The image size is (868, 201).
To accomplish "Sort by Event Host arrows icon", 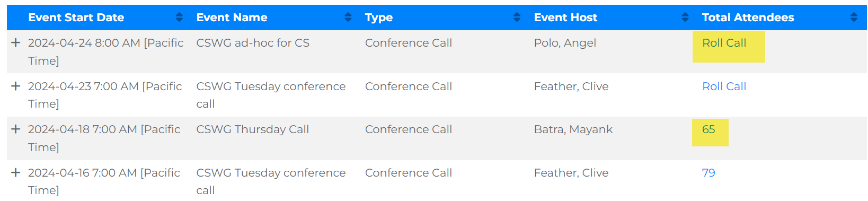I will click(x=685, y=18).
